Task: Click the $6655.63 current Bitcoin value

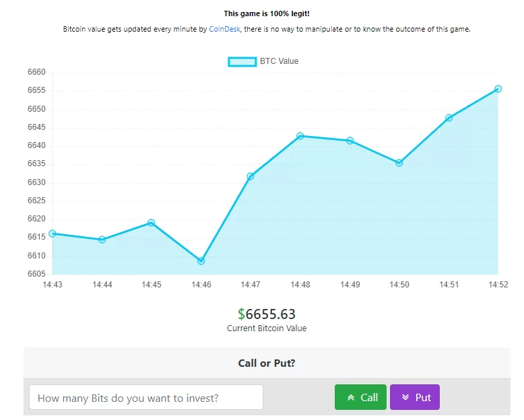Action: click(x=267, y=314)
